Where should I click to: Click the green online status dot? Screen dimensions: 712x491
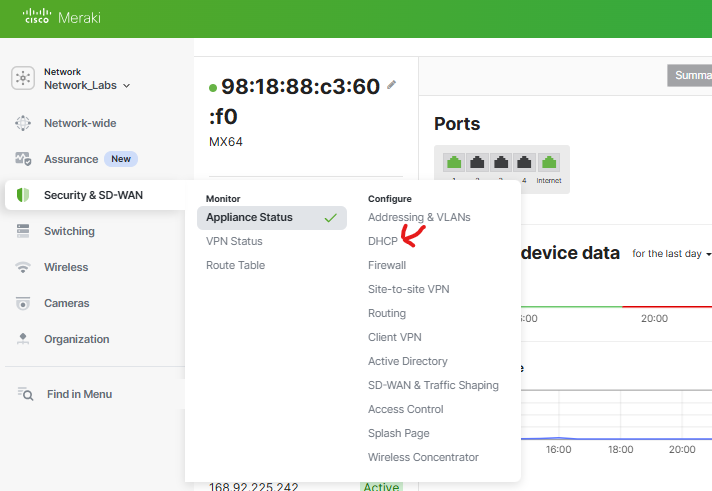pos(213,88)
